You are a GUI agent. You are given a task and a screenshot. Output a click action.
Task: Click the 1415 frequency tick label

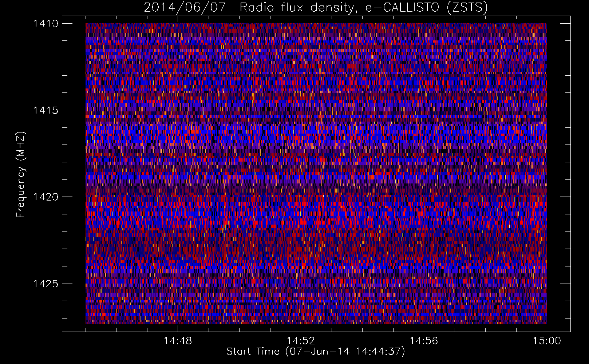pyautogui.click(x=46, y=110)
